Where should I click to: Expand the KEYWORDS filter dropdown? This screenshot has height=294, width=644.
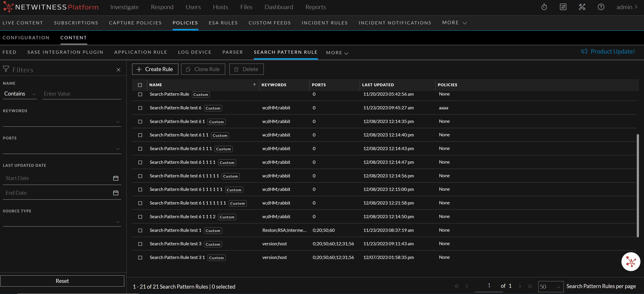[x=118, y=122]
